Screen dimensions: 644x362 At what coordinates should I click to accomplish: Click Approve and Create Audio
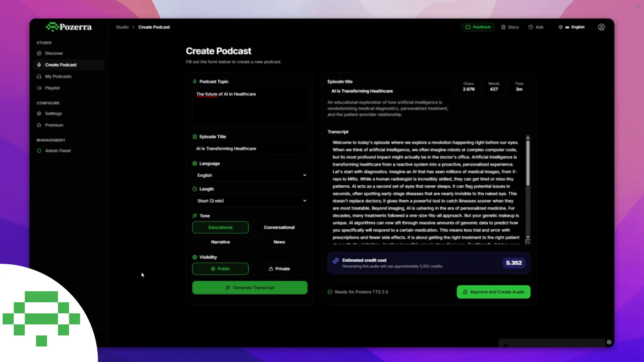(493, 292)
